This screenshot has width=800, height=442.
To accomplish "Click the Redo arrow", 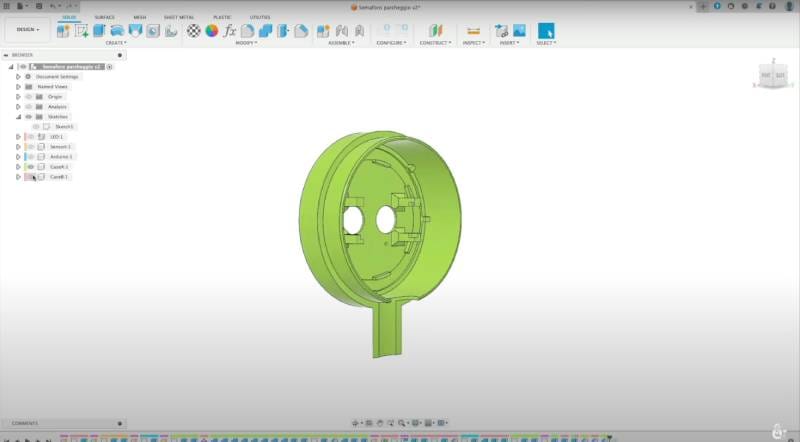I will [x=69, y=6].
